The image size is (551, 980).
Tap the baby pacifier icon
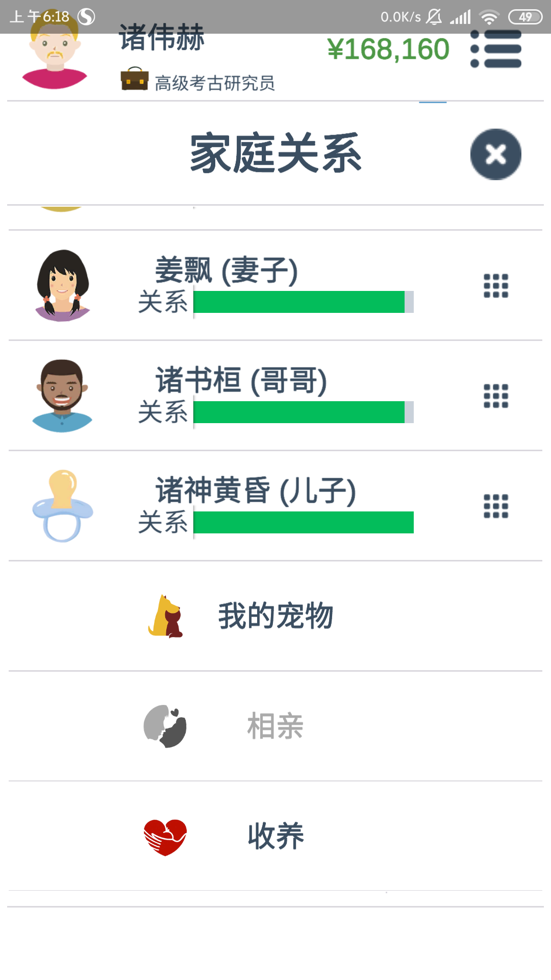(62, 506)
